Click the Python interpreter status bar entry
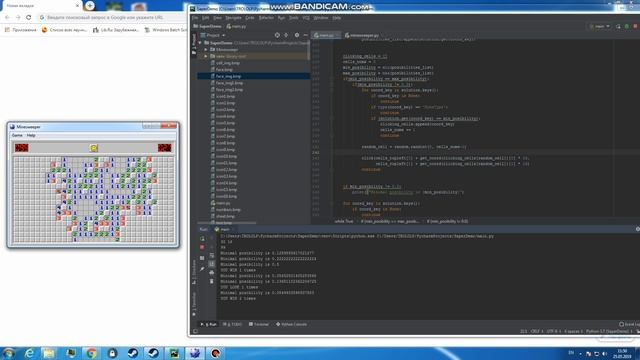 click(609, 331)
